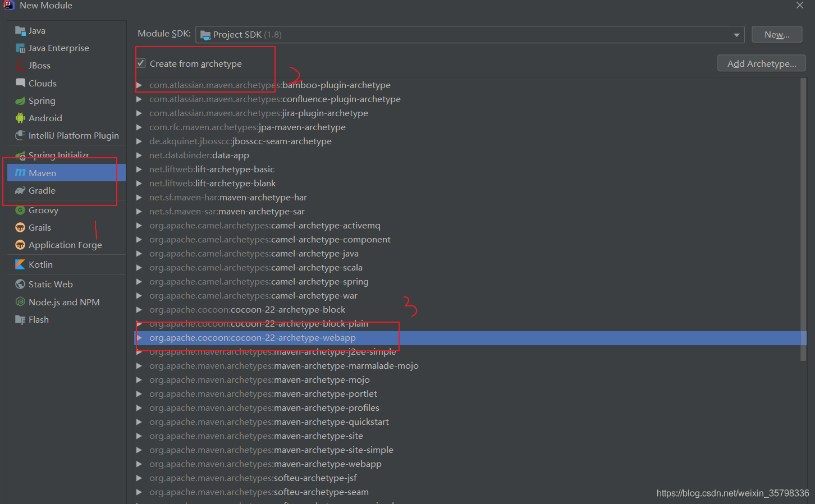Click the JBoss icon
Image resolution: width=815 pixels, height=504 pixels.
coord(20,66)
